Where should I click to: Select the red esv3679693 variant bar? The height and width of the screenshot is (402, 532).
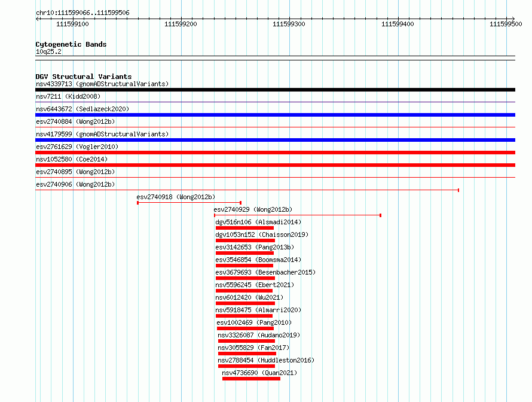pos(245,278)
